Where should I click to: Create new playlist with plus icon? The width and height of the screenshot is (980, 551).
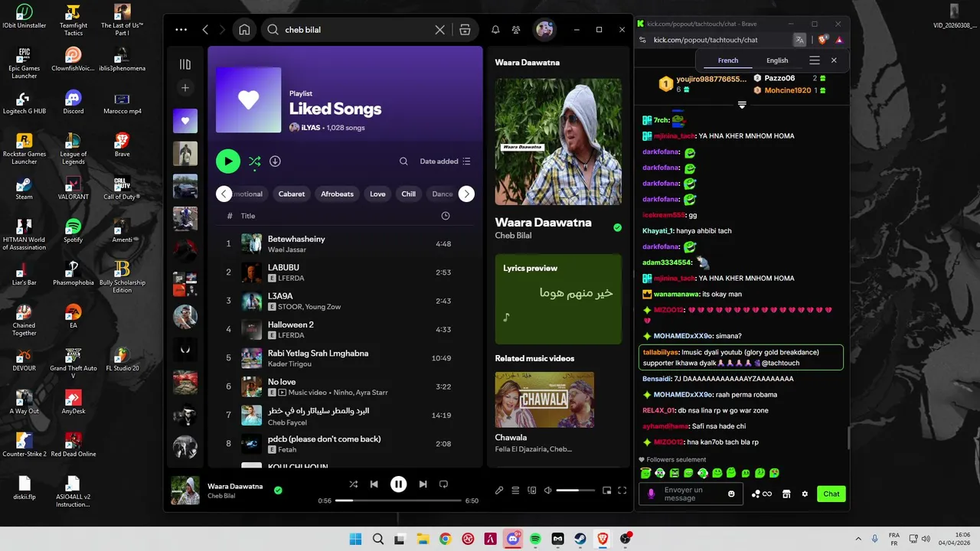point(185,88)
